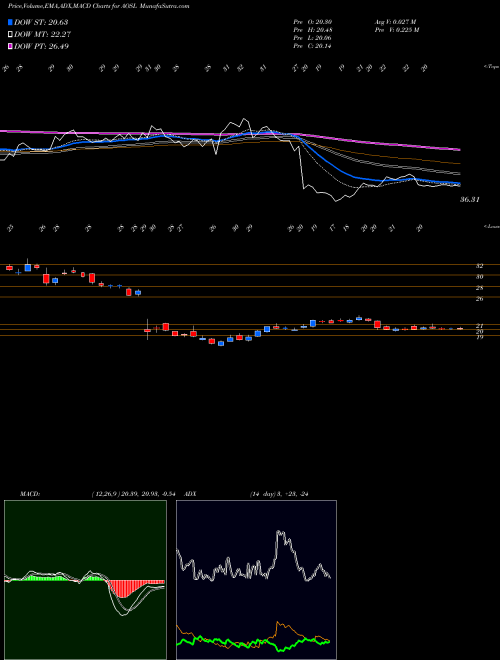Click the 'ADX' panel heading
This screenshot has width=500, height=660.
pyautogui.click(x=190, y=494)
